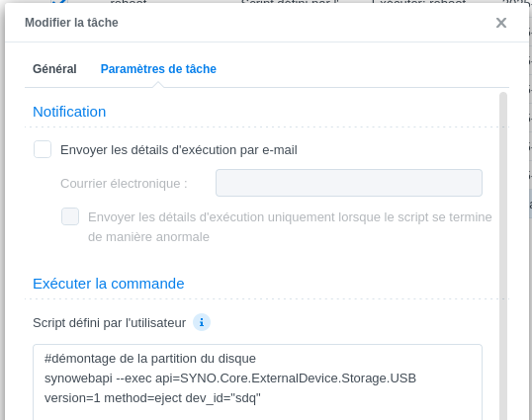Click the Courrier électronique label
The width and height of the screenshot is (532, 420).
[x=124, y=184]
